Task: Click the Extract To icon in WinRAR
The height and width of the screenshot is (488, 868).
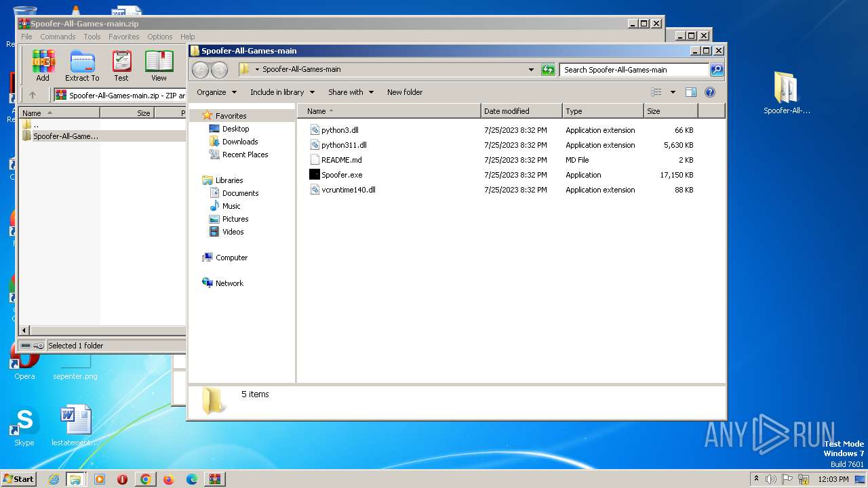Action: tap(82, 66)
